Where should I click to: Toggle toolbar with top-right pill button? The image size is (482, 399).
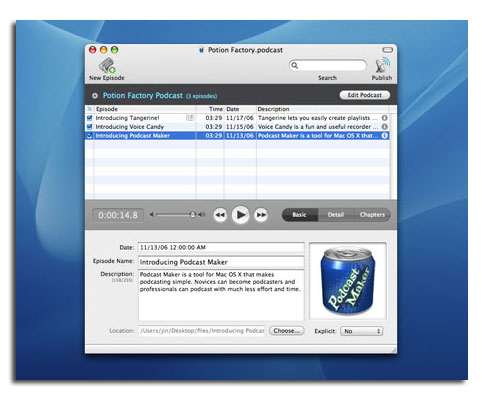pos(387,50)
